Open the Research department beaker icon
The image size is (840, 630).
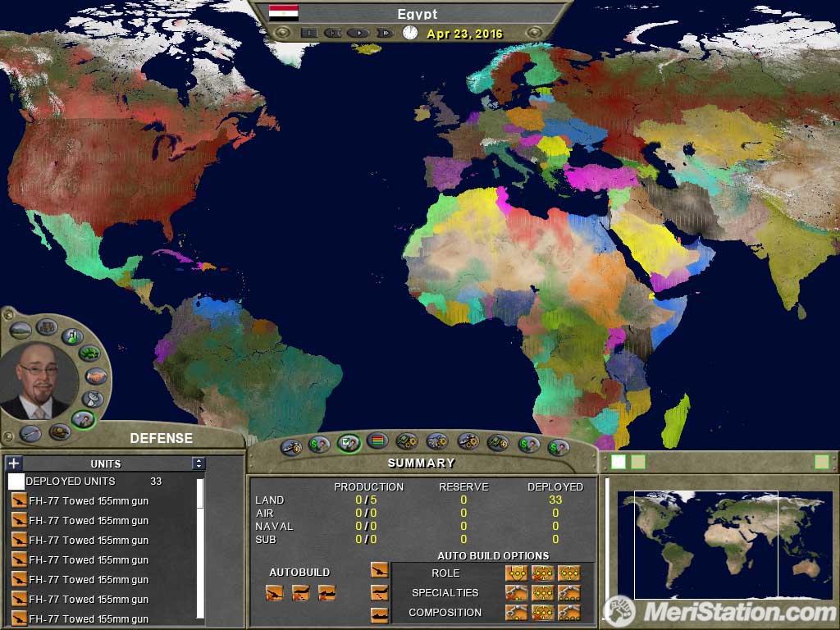[x=71, y=336]
